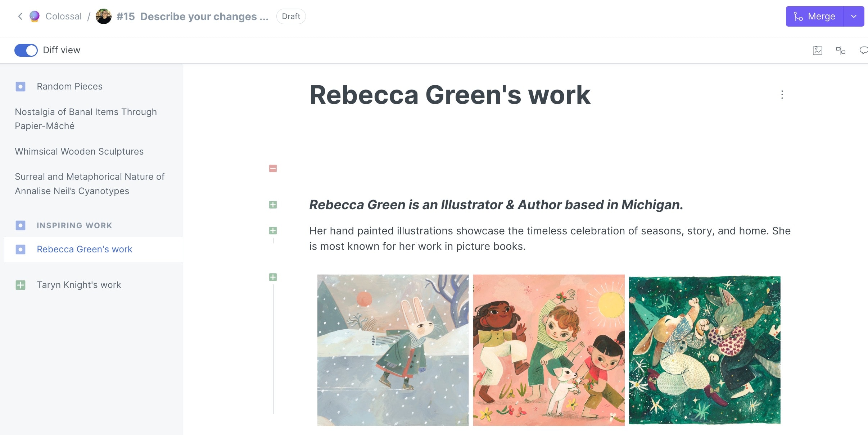The width and height of the screenshot is (868, 435).
Task: Open the three-dot page options menu
Action: coord(782,95)
